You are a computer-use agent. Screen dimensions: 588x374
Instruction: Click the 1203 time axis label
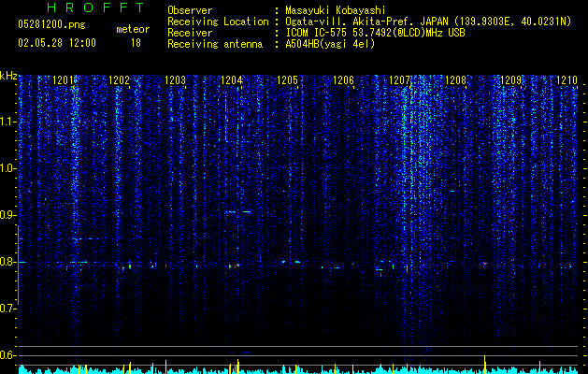[175, 79]
